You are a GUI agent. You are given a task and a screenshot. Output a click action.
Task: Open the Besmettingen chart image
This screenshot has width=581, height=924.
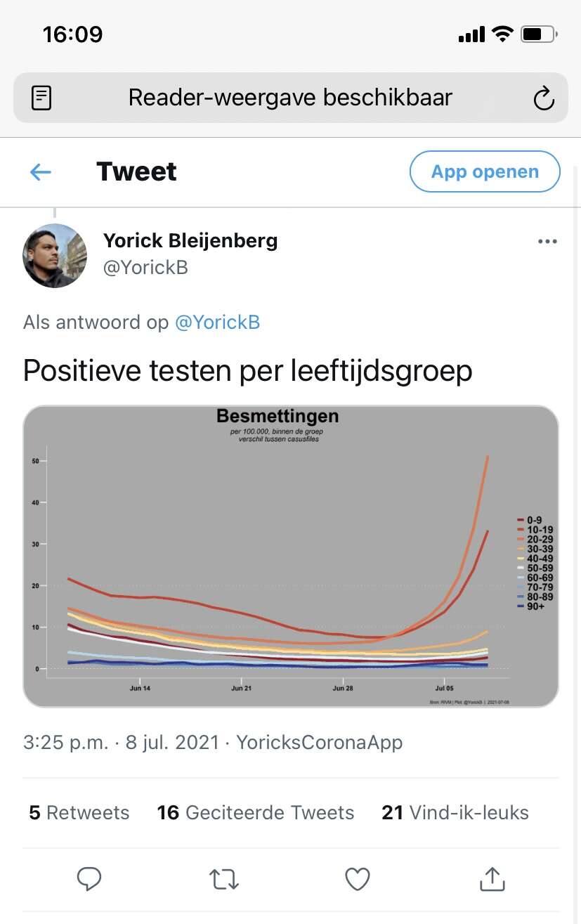pos(291,557)
